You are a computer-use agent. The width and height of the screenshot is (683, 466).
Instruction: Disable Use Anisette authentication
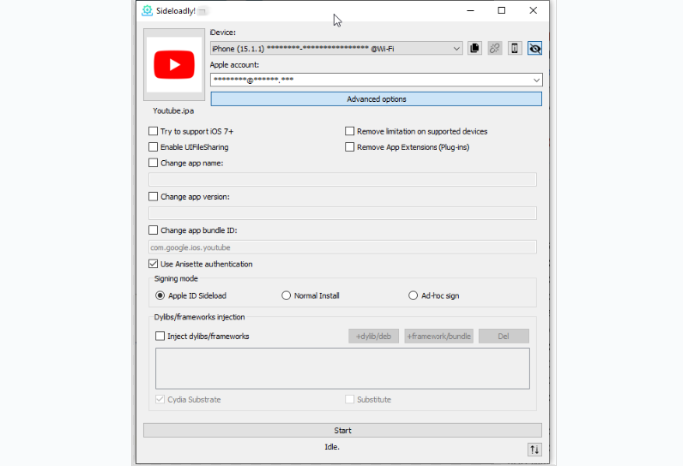(153, 264)
